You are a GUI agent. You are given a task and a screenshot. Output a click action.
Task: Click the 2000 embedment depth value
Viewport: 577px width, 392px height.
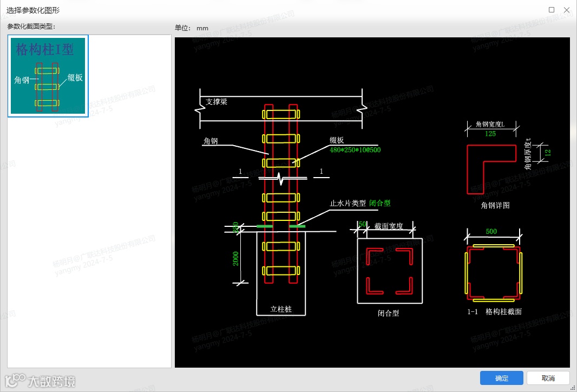(235, 258)
